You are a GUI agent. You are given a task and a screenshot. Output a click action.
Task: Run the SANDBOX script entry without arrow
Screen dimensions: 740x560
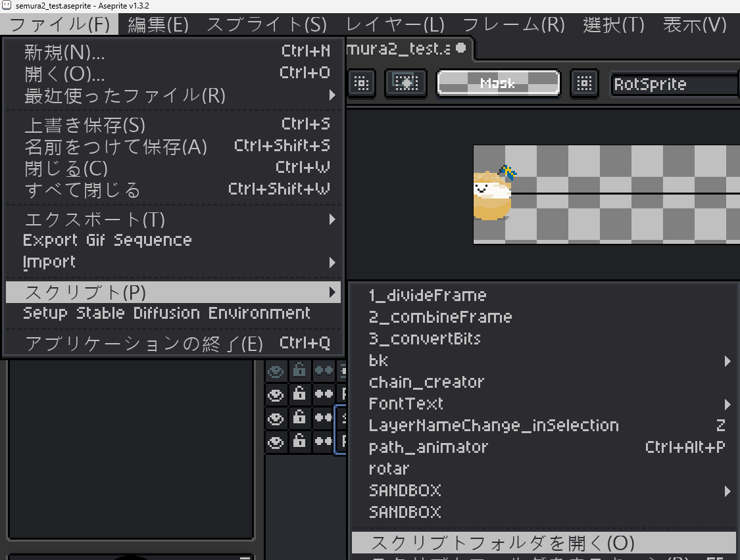[544, 513]
